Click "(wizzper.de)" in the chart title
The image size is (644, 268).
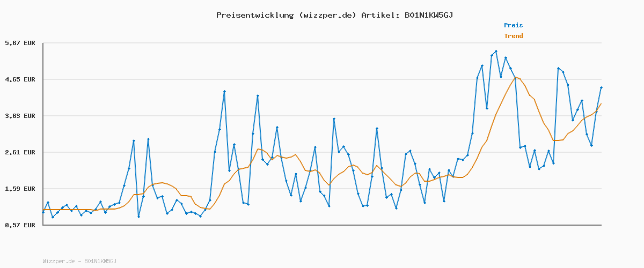click(326, 15)
